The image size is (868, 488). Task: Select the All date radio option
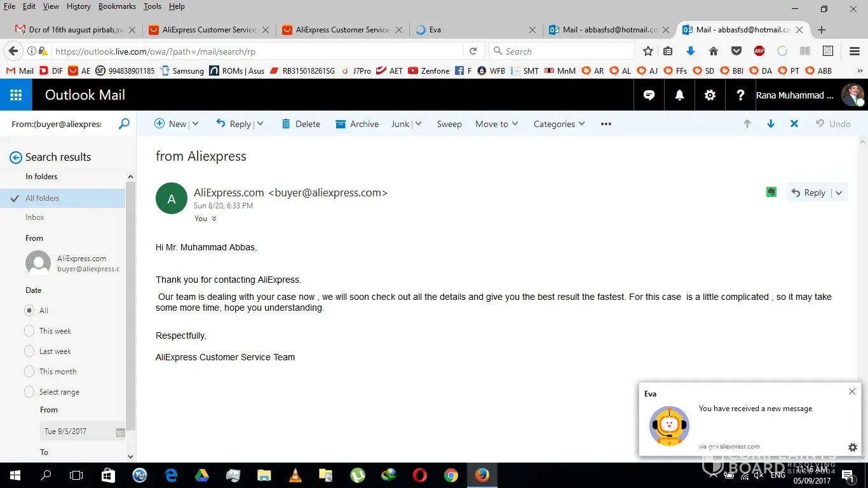coord(29,311)
